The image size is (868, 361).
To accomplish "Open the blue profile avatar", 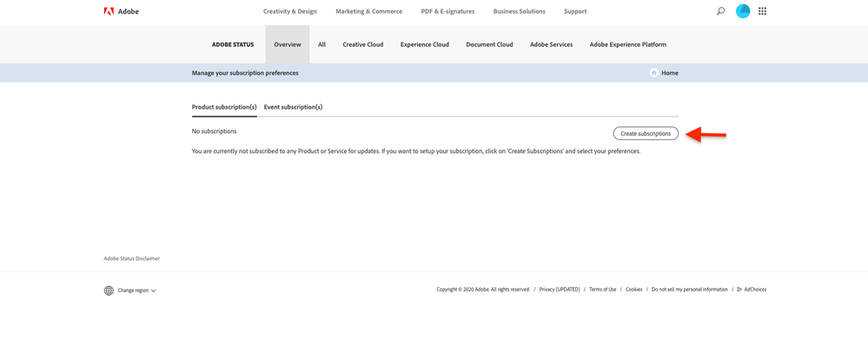I will coord(742,11).
